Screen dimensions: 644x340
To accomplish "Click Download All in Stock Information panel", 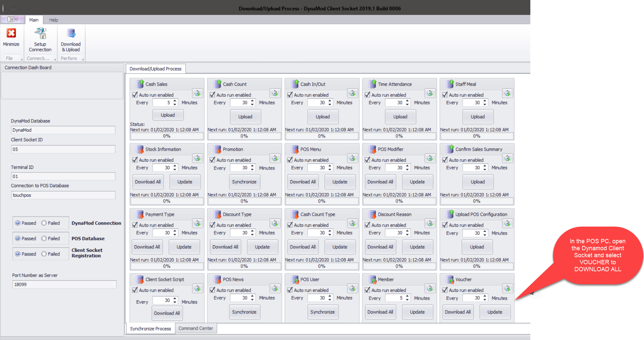I will tap(148, 182).
